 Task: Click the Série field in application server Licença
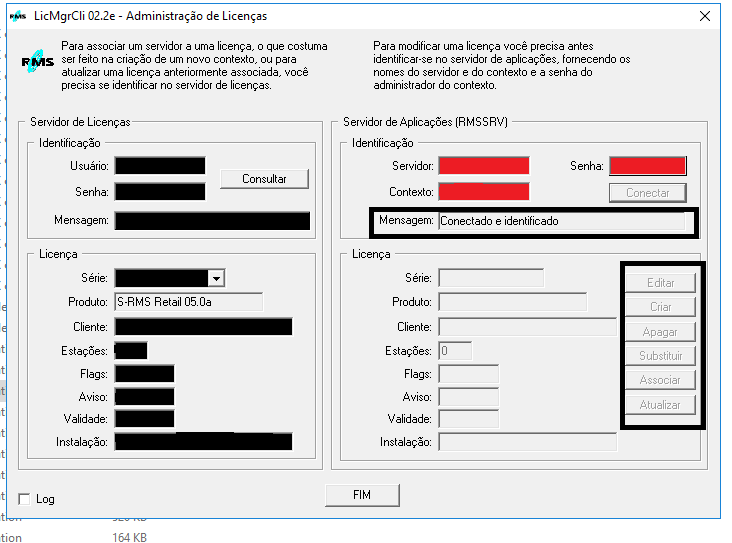point(491,278)
